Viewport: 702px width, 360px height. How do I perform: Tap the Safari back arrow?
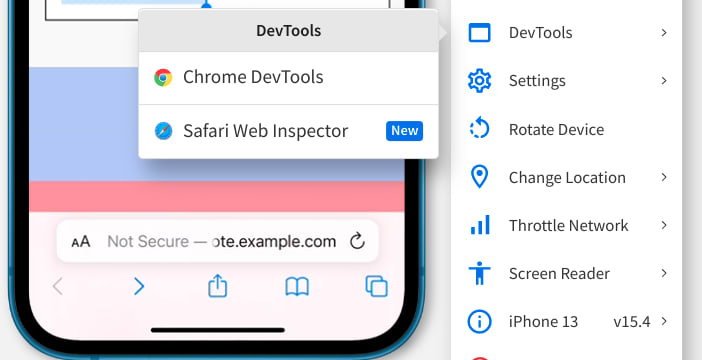click(x=58, y=287)
